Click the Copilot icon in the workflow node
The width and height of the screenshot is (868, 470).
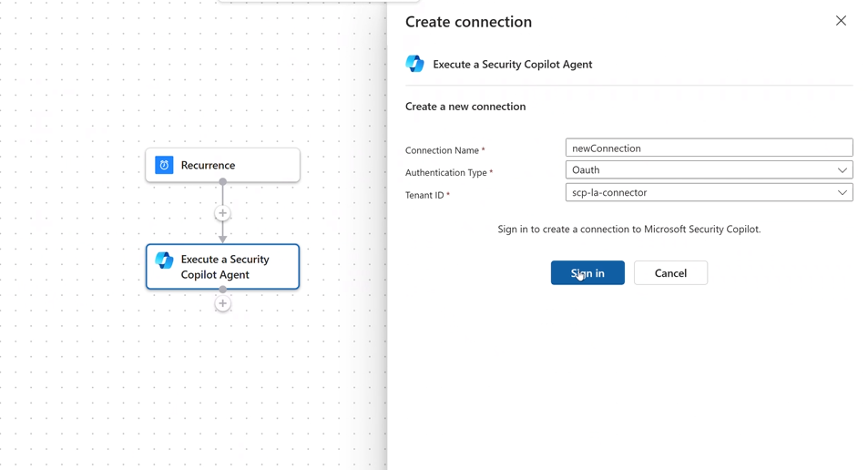point(164,261)
